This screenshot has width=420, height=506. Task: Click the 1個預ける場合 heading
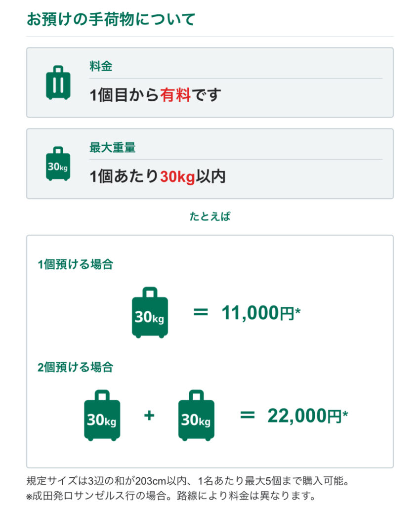tap(75, 264)
